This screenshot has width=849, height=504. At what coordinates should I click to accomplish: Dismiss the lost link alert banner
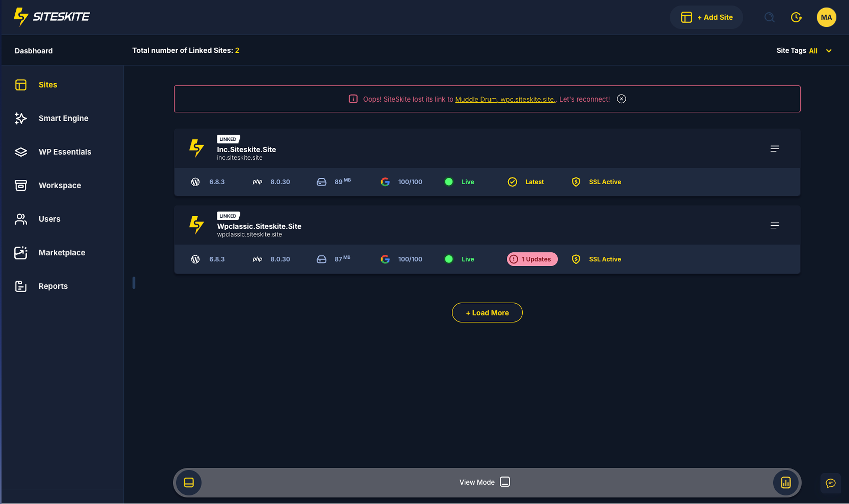tap(621, 99)
